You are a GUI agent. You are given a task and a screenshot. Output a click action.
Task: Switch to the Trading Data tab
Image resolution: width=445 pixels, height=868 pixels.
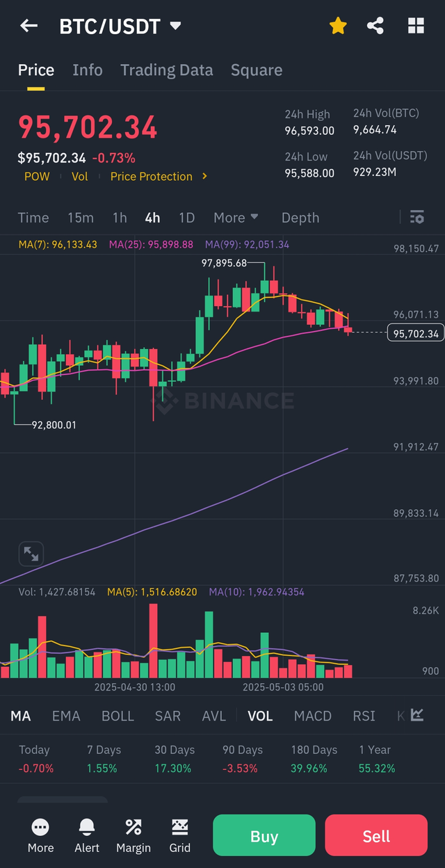coord(167,70)
